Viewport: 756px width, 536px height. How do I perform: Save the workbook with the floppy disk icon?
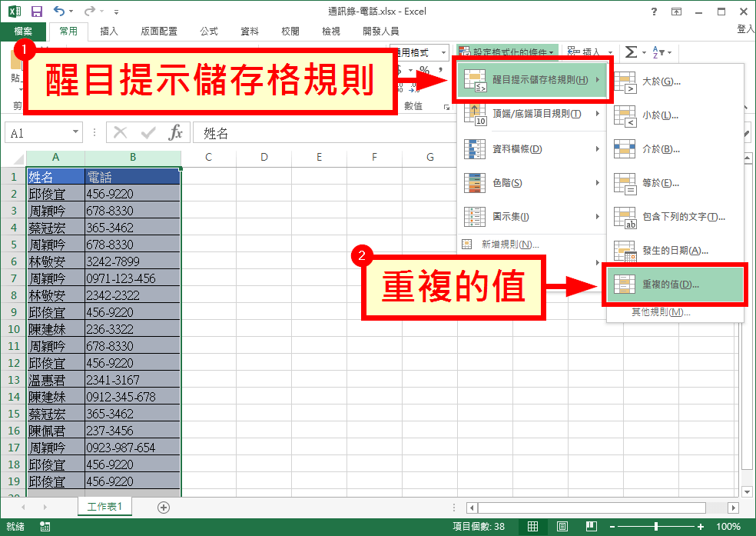(x=37, y=12)
